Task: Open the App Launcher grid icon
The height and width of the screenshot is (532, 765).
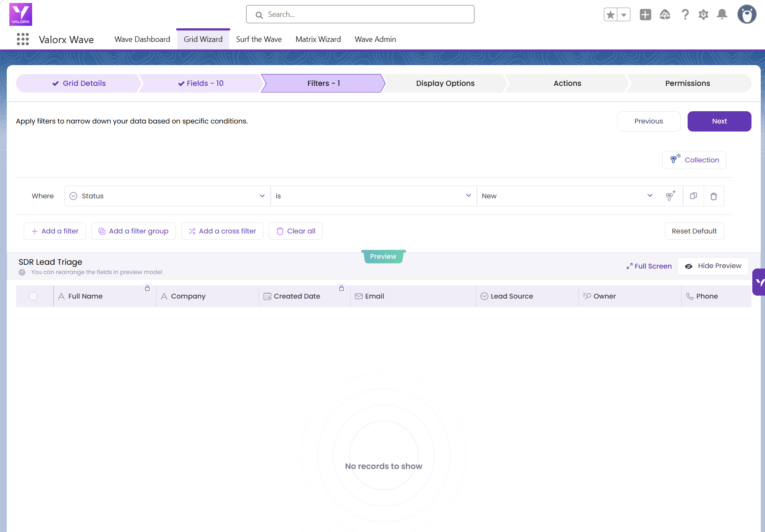Action: 23,39
